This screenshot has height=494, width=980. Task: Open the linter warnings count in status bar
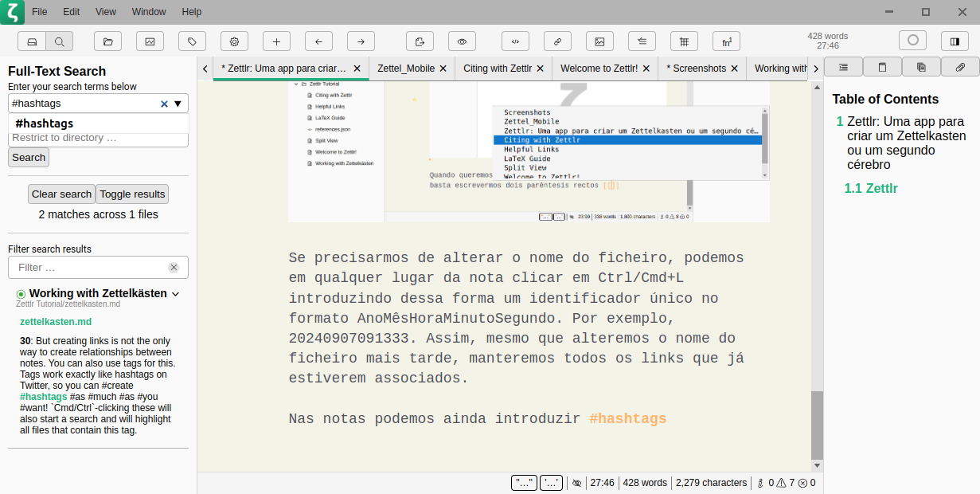point(787,483)
